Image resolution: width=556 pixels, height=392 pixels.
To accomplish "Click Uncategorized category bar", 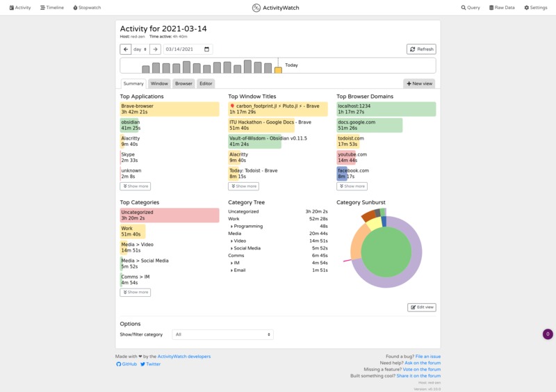I will click(x=170, y=215).
